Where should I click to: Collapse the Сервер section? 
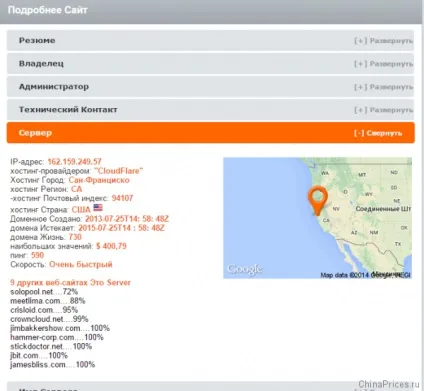(211, 133)
